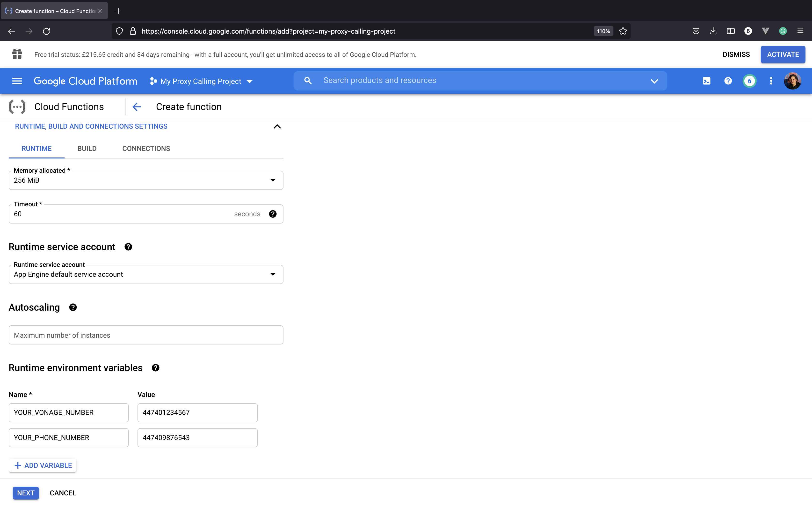This screenshot has height=508, width=812.
Task: Show Runtime service account help icon
Action: coord(128,247)
